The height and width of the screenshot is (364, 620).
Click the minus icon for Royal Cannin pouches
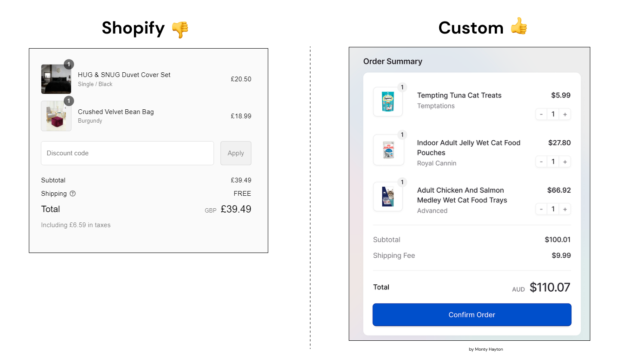tap(541, 161)
